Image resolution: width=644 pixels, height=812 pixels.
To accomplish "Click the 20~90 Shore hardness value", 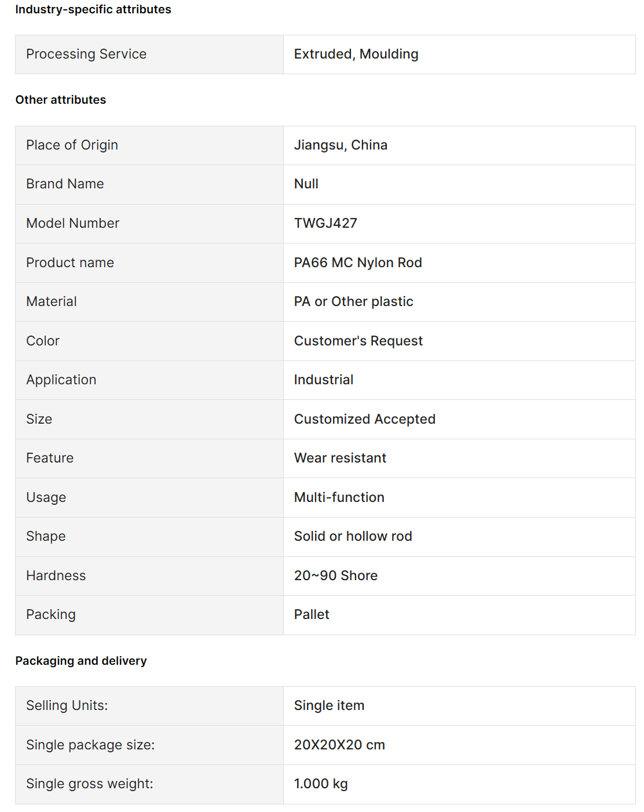I will pos(336,576).
